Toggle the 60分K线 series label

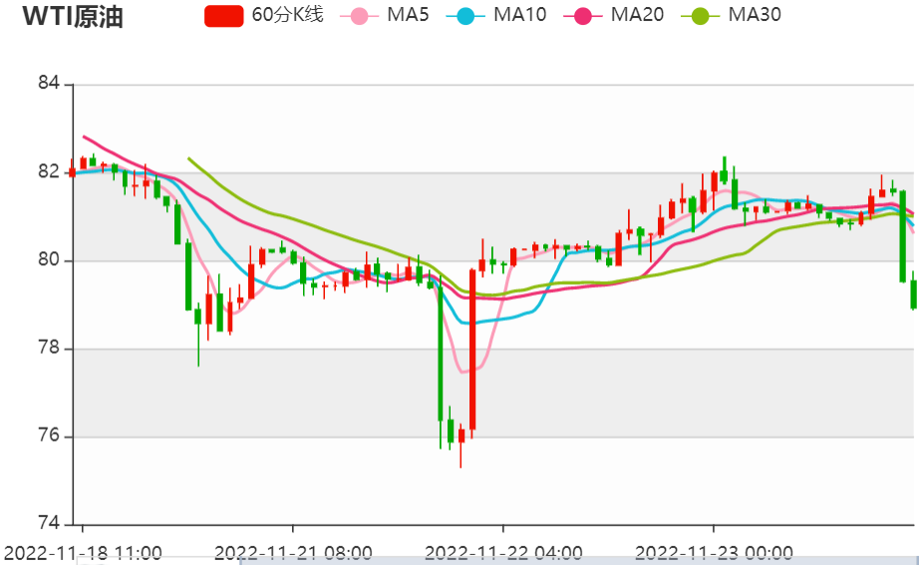(287, 16)
